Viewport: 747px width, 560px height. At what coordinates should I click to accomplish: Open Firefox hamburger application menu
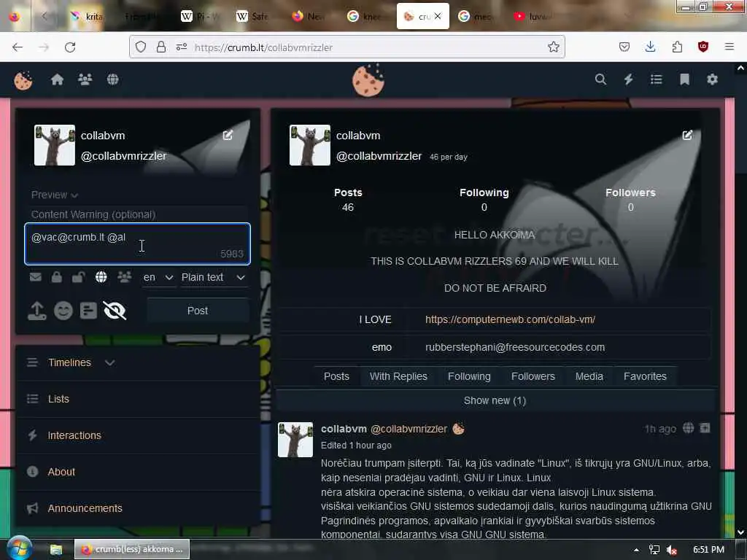pyautogui.click(x=729, y=47)
